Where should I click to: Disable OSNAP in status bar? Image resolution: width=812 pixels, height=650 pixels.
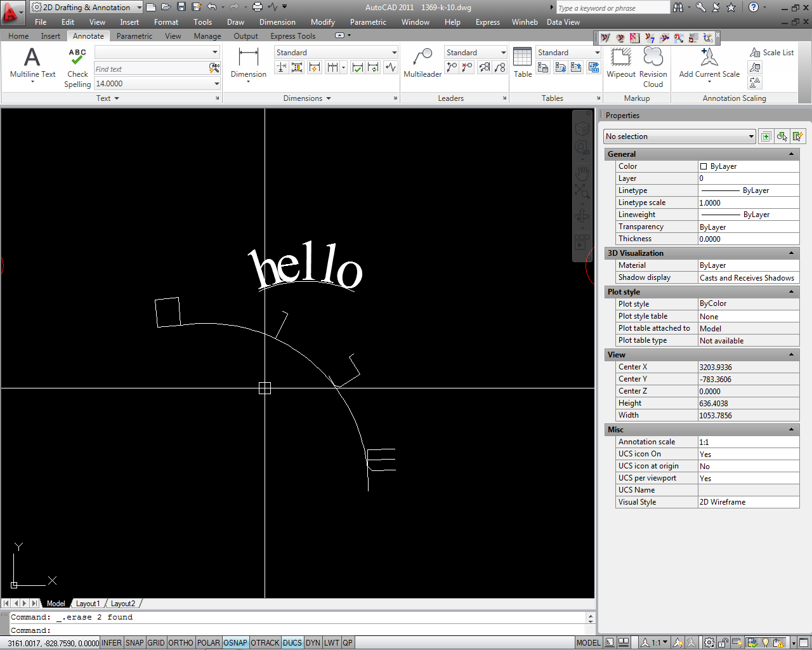235,643
